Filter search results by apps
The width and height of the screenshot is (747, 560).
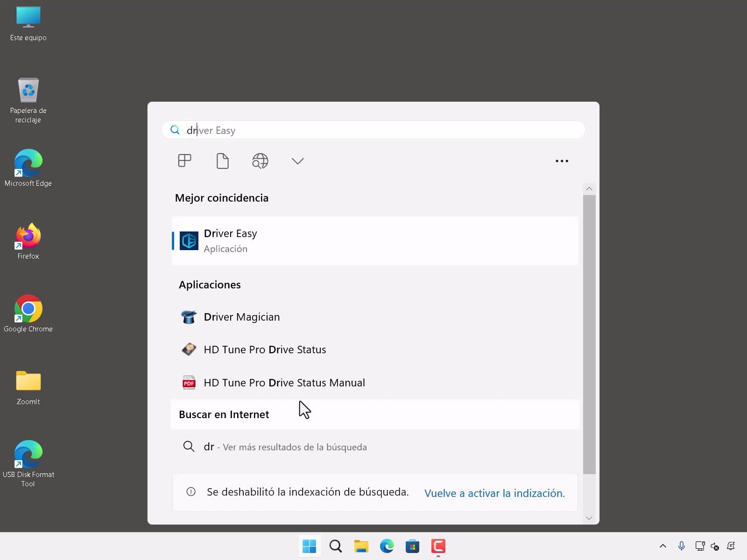185,161
